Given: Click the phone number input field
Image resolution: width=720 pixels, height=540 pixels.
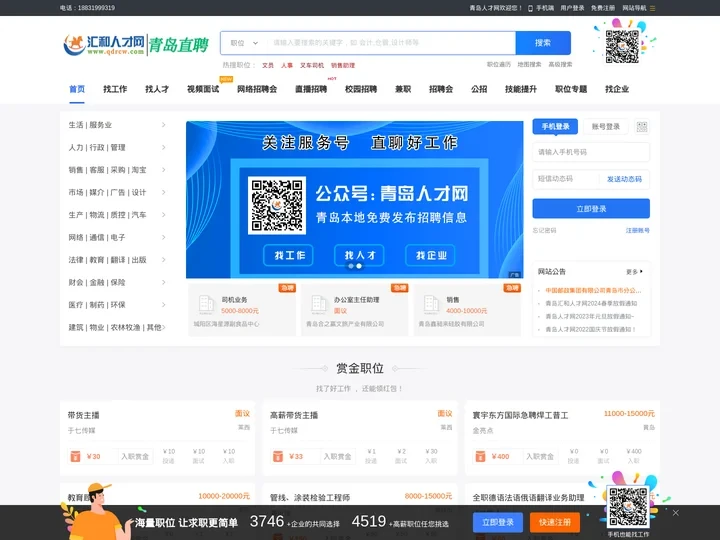Looking at the screenshot, I should [x=591, y=152].
